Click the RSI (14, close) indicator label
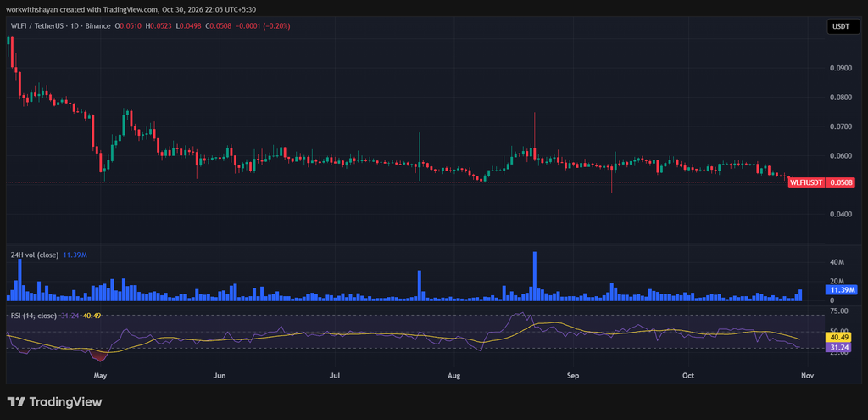 [34, 316]
